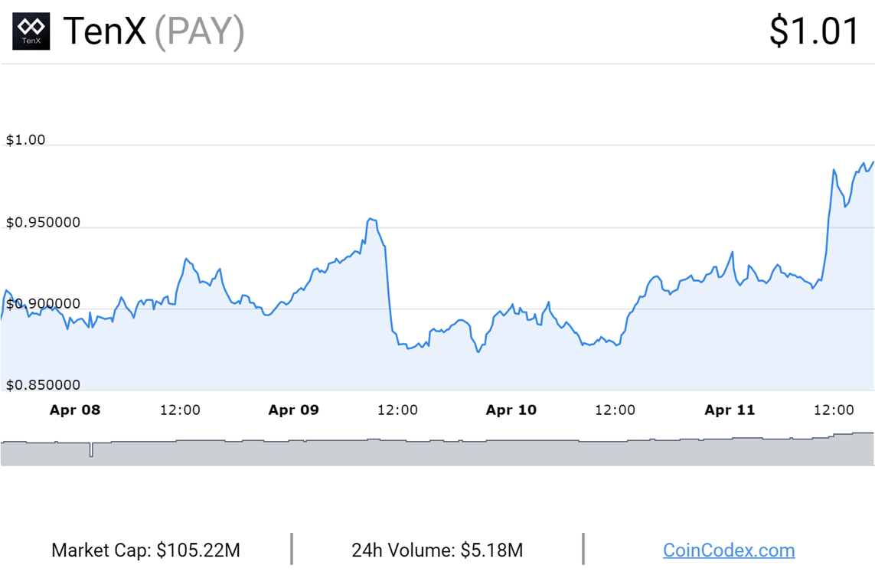Open the CoinCodex.com link
Viewport: 875px width, 588px height.
(x=728, y=550)
